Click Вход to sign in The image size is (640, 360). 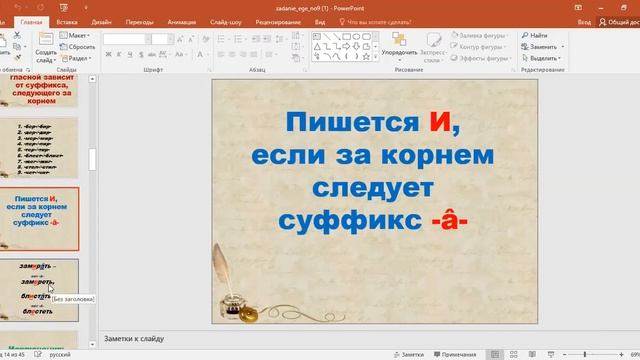tap(584, 22)
